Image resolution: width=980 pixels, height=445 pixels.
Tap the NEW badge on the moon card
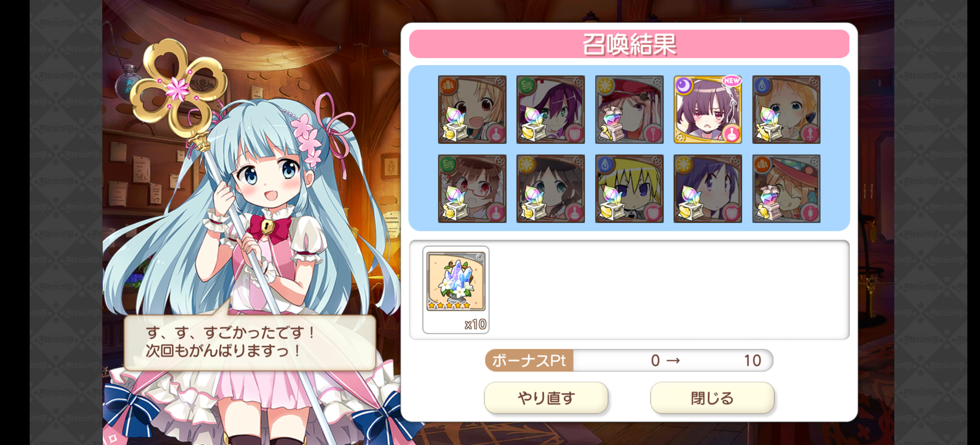732,81
